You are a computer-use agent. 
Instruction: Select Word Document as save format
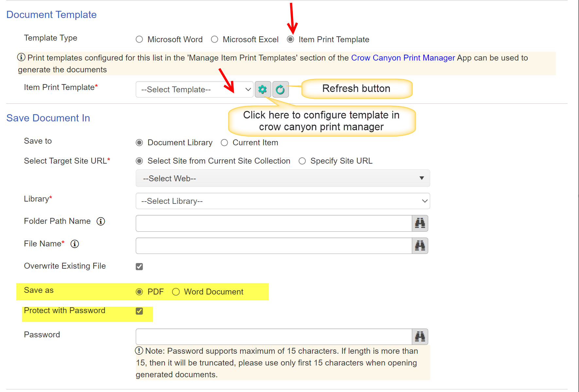(x=176, y=292)
